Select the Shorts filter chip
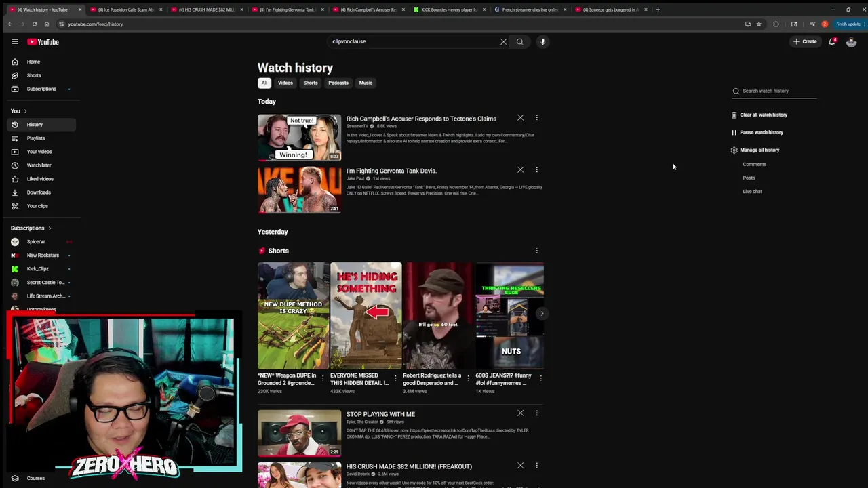This screenshot has height=488, width=868. 311,83
